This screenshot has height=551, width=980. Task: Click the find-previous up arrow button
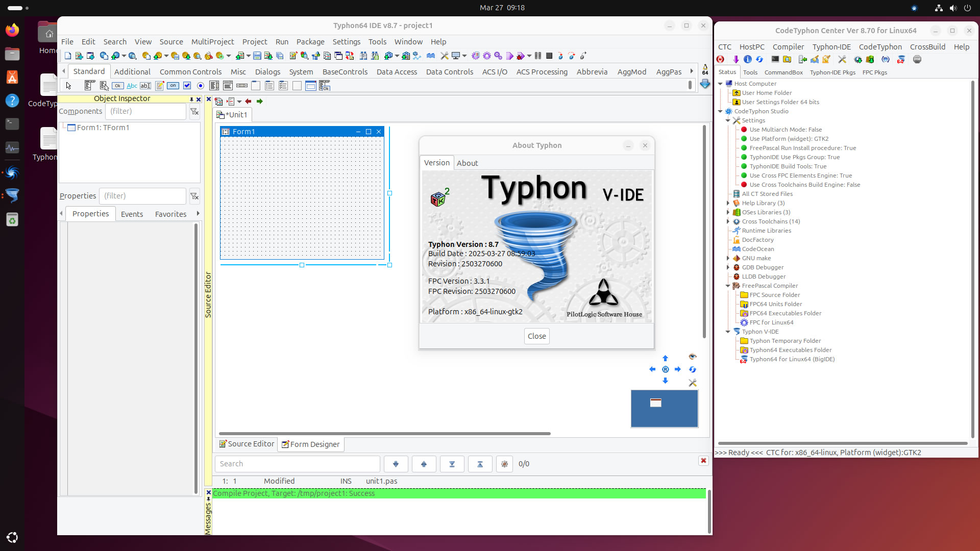click(424, 464)
